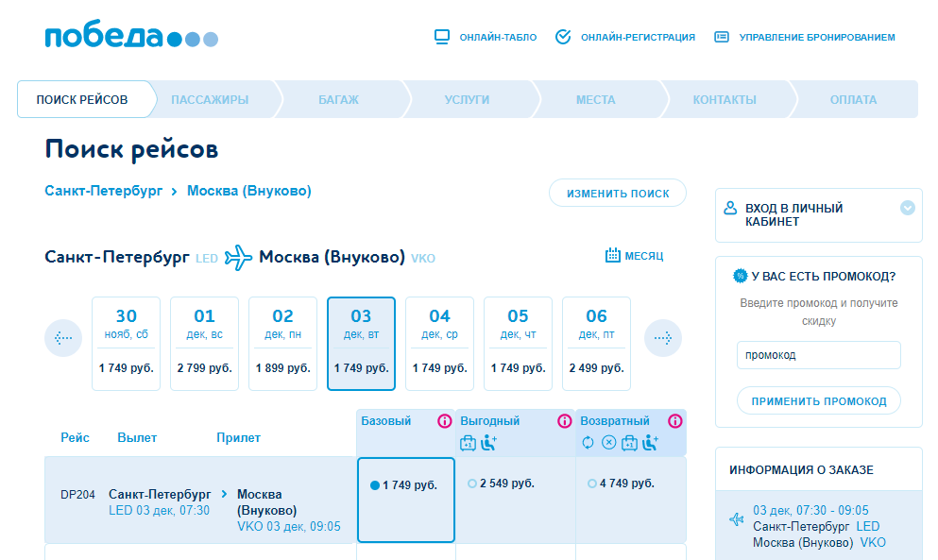Image resolution: width=938 pixels, height=560 pixels.
Task: Click the online flight board monitor icon
Action: point(441,37)
